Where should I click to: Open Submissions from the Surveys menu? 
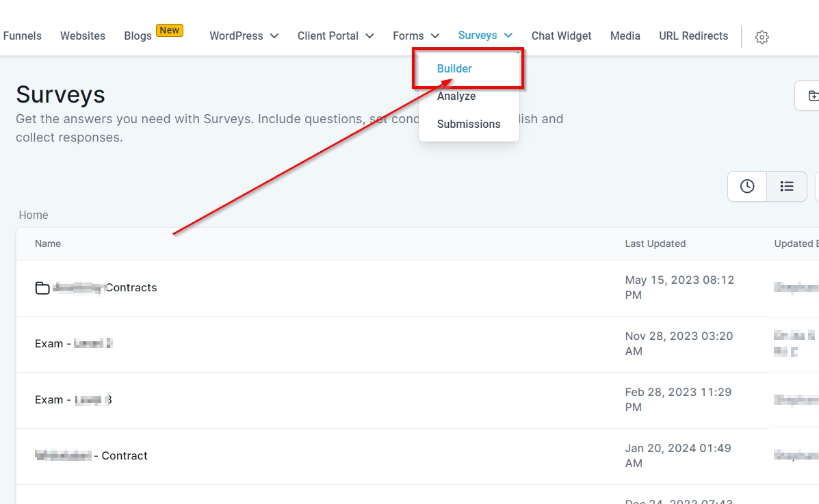pos(469,124)
